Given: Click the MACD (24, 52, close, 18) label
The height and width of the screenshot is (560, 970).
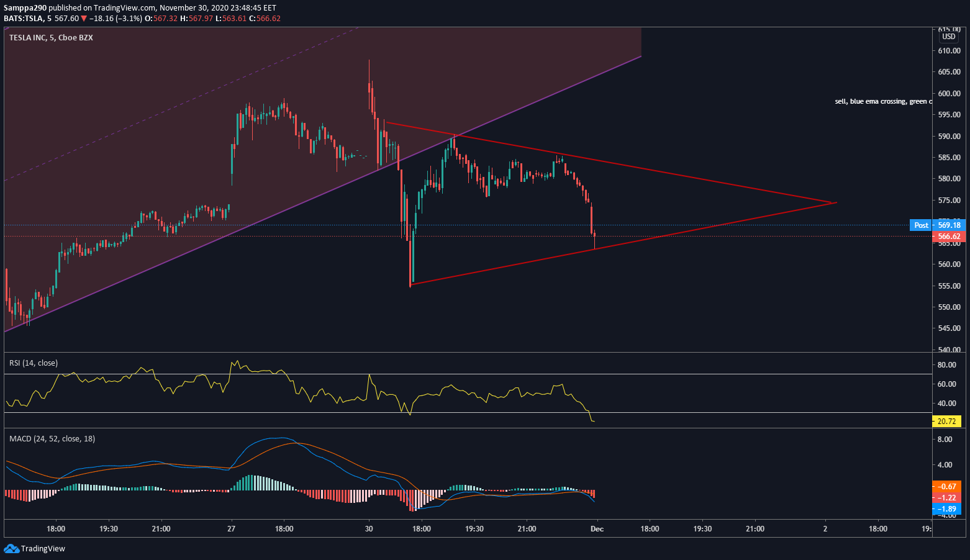Looking at the screenshot, I should point(52,438).
